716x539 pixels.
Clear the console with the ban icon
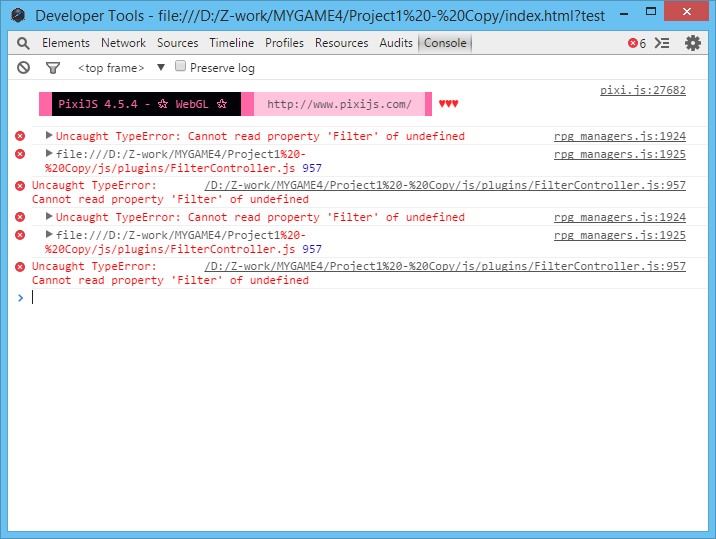point(23,68)
